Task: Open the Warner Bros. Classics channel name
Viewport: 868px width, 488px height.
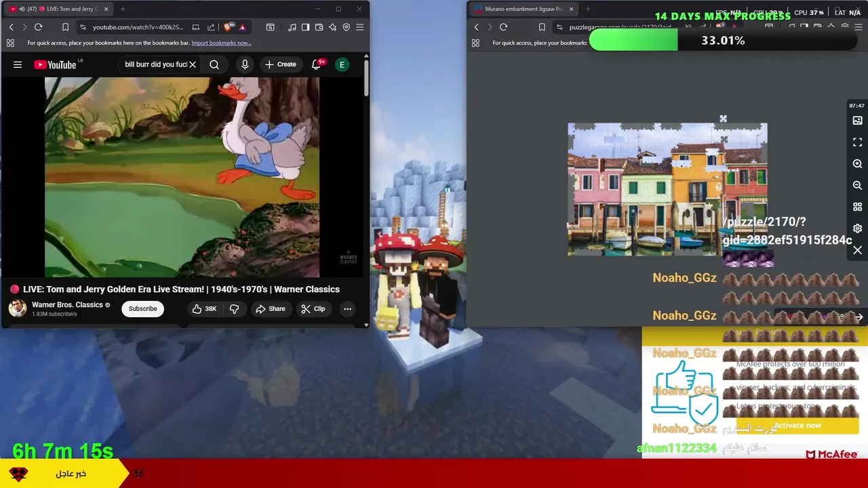Action: coord(67,305)
